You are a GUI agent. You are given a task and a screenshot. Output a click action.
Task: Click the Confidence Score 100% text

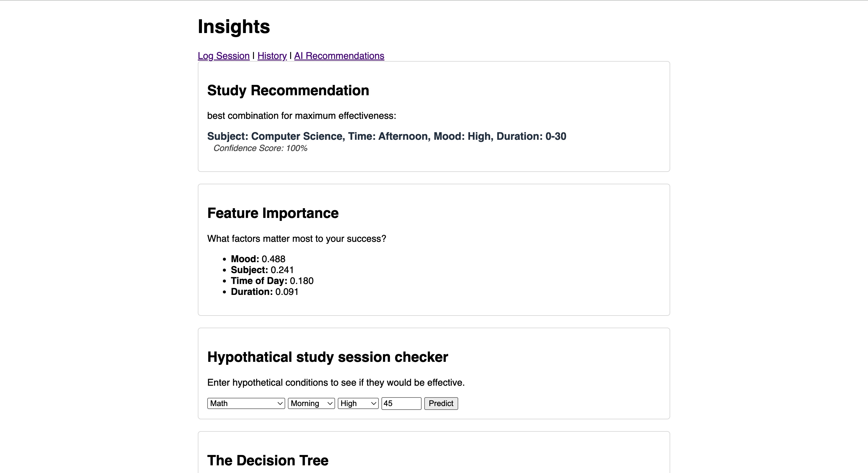click(x=260, y=148)
